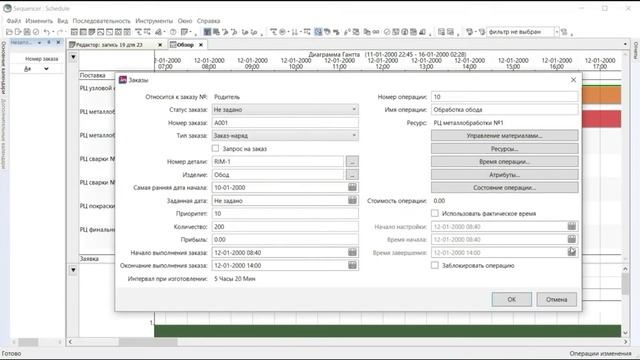Cancel the dialog with Отмена
The image size is (640, 360).
(x=557, y=299)
